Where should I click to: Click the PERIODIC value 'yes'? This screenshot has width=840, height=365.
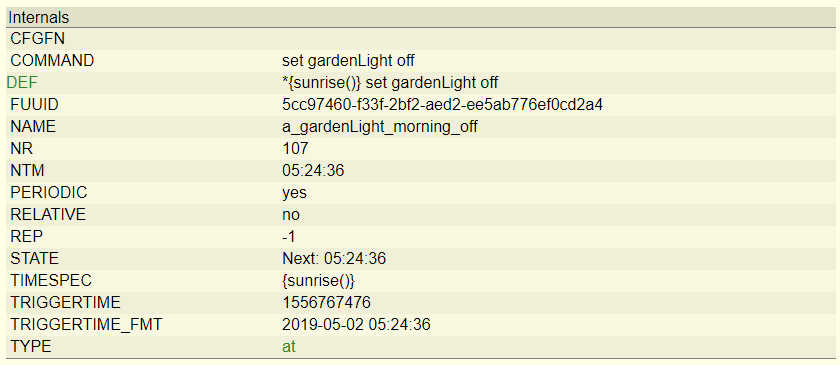tap(295, 193)
